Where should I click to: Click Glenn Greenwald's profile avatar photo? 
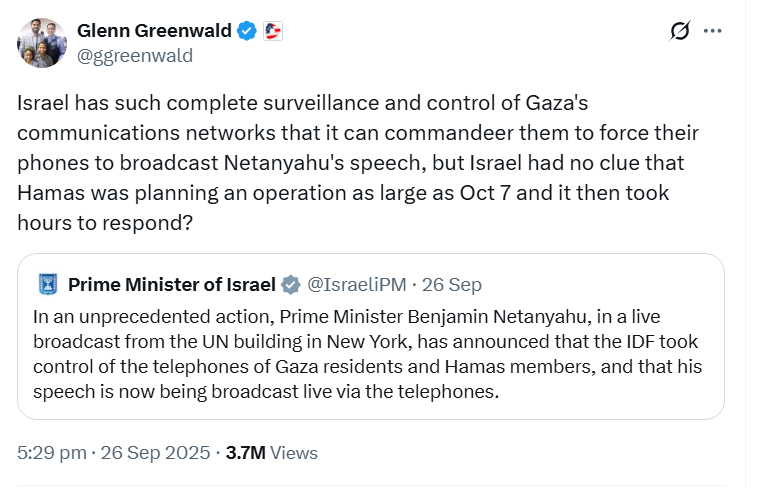tap(42, 43)
